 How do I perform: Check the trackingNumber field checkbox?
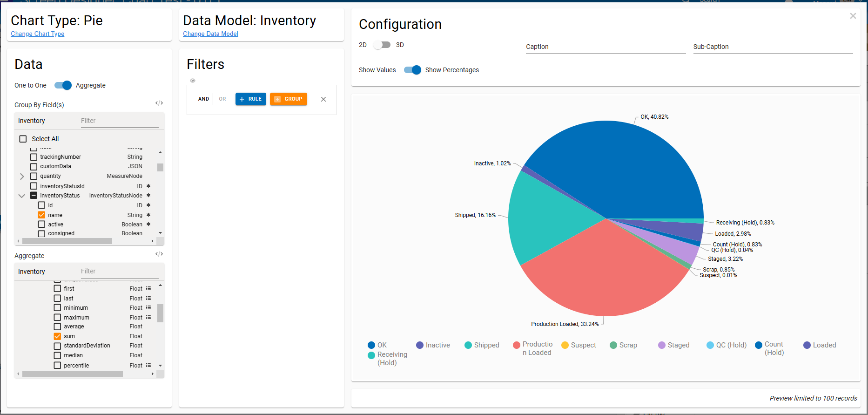pos(34,157)
